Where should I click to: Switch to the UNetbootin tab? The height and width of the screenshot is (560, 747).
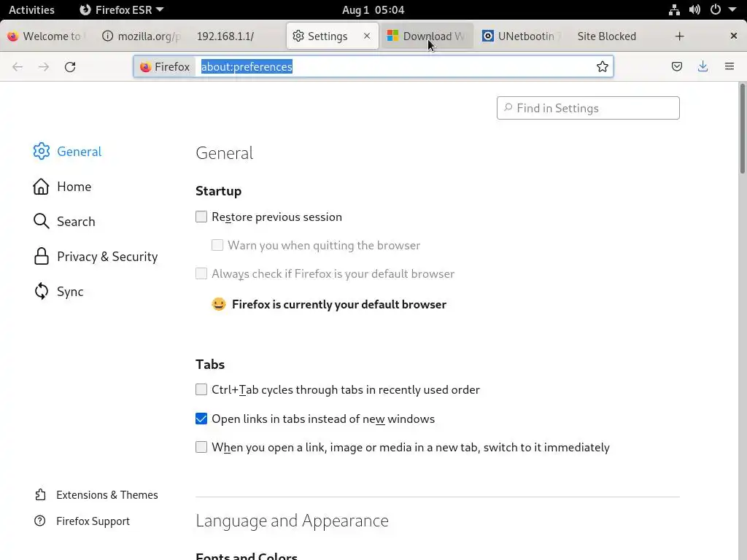[519, 36]
